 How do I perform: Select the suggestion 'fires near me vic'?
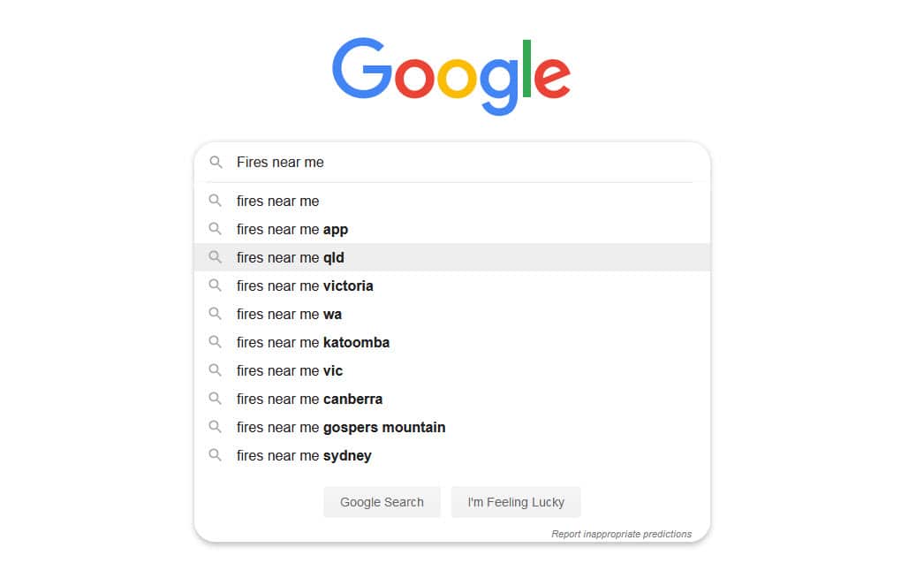point(289,370)
